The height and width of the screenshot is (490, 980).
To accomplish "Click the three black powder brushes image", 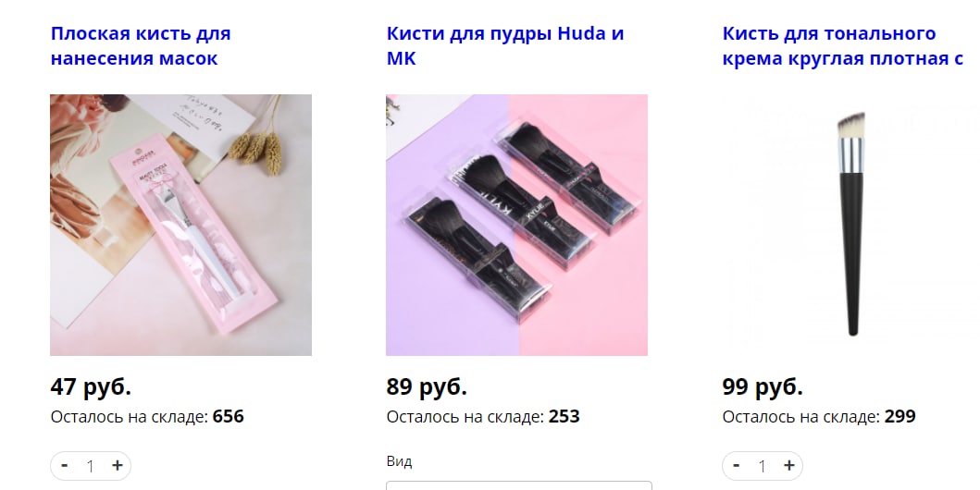I will point(517,225).
